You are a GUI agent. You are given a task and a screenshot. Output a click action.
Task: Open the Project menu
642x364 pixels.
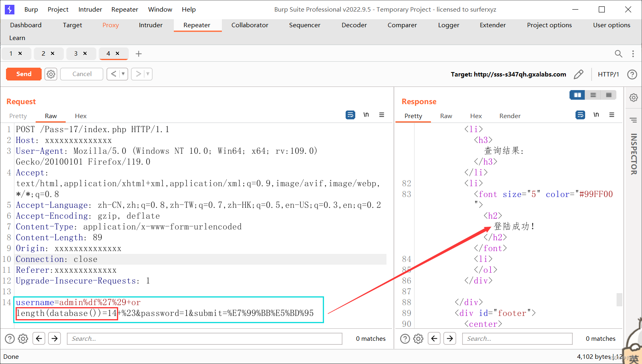tap(58, 9)
